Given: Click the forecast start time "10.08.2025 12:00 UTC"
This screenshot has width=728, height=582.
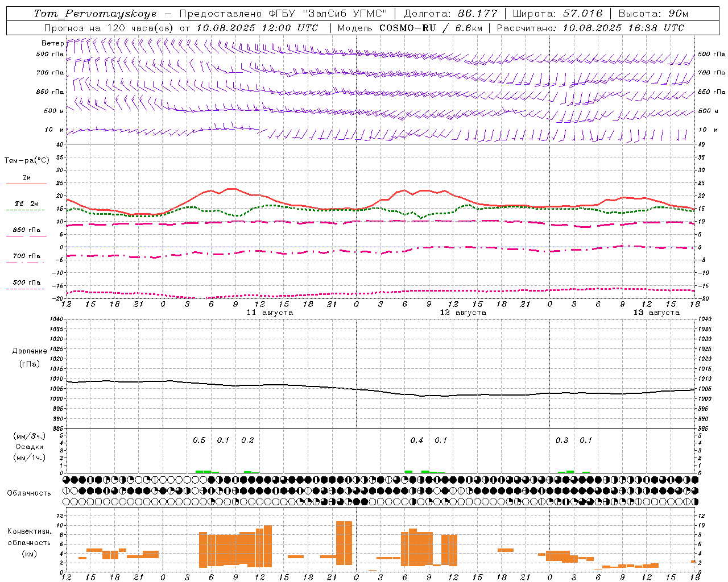Looking at the screenshot, I should tap(257, 28).
